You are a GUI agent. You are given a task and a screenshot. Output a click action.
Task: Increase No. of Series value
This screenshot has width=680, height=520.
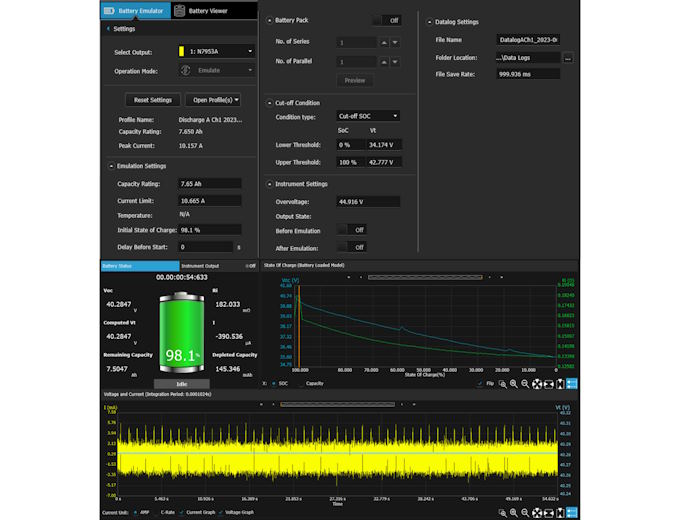[384, 43]
